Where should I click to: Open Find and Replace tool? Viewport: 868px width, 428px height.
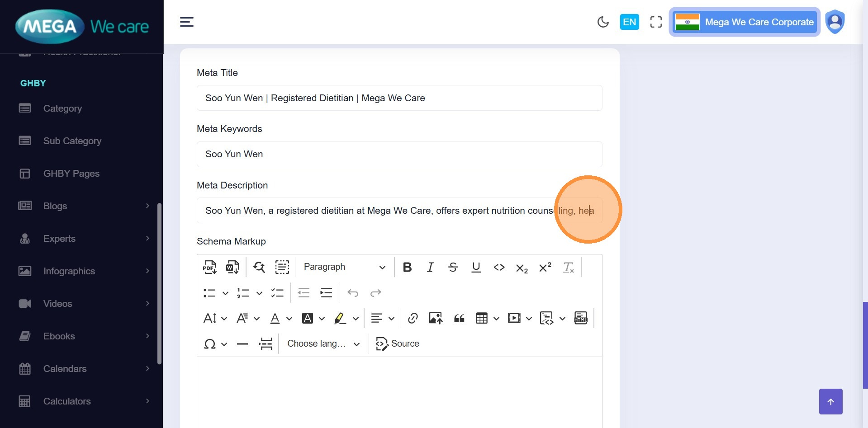coord(259,267)
